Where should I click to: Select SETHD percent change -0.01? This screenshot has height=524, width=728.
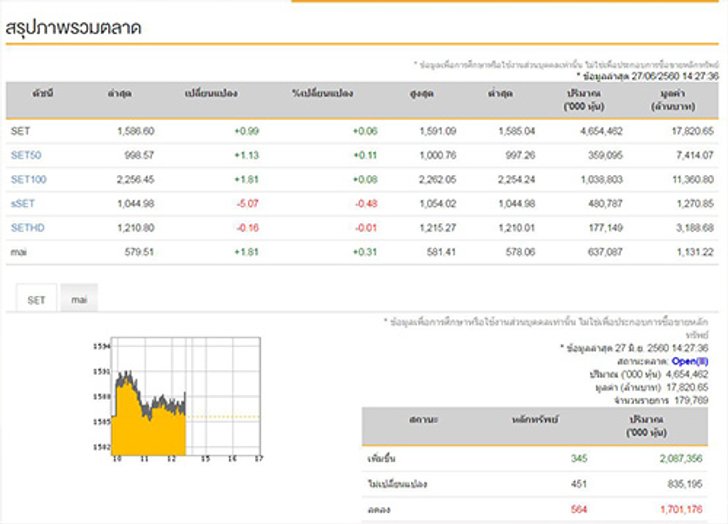coord(366,227)
